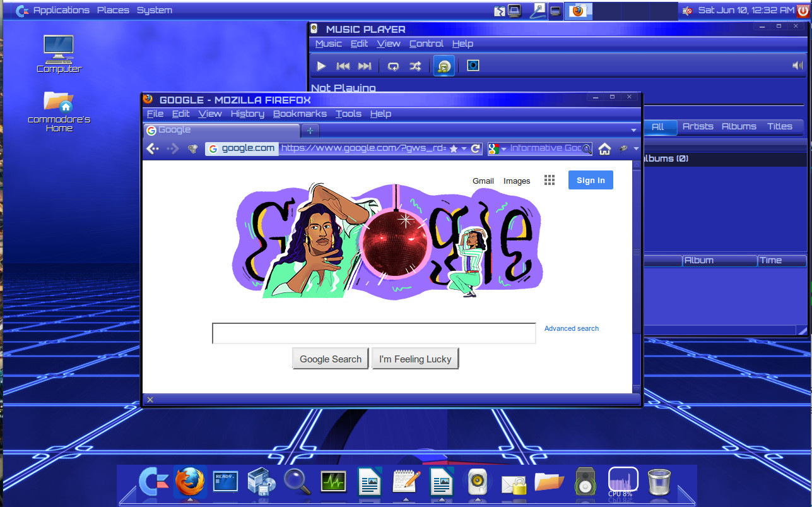
Task: Skip to next track in Music Player
Action: (365, 66)
